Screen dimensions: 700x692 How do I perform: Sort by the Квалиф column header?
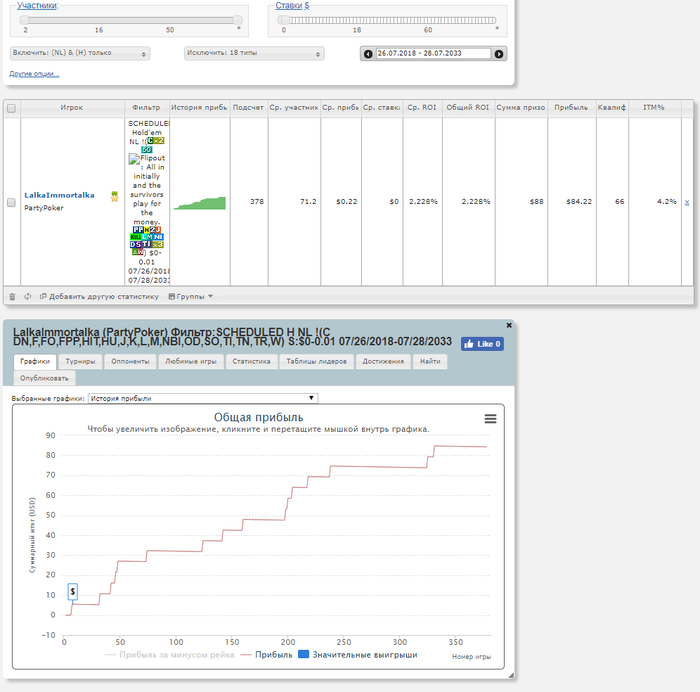click(612, 108)
